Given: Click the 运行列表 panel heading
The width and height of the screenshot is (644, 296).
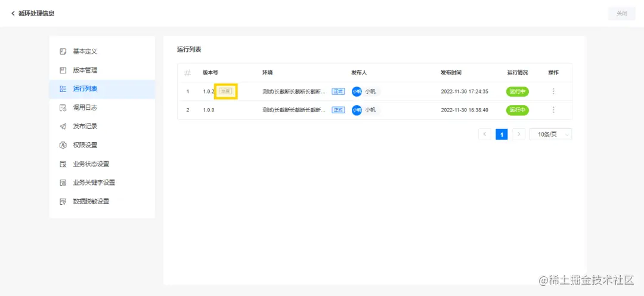Looking at the screenshot, I should point(189,50).
